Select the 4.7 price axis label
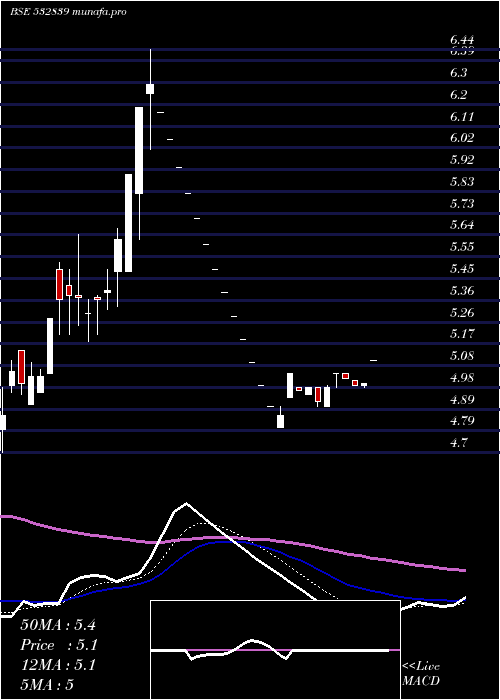 [458, 443]
